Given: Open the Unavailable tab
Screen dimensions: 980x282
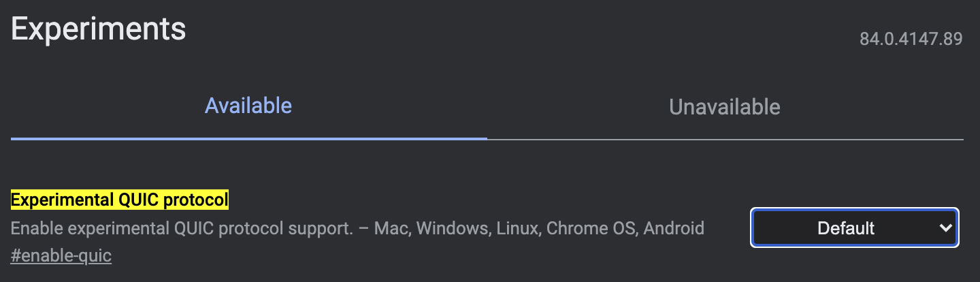Looking at the screenshot, I should coord(724,107).
